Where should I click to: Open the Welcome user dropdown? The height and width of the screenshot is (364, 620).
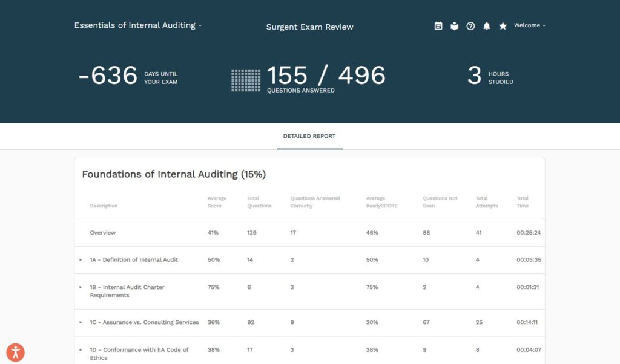[x=529, y=25]
